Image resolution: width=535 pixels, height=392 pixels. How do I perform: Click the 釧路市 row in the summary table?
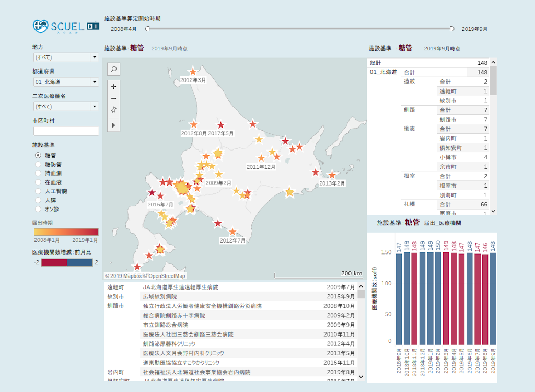point(449,120)
